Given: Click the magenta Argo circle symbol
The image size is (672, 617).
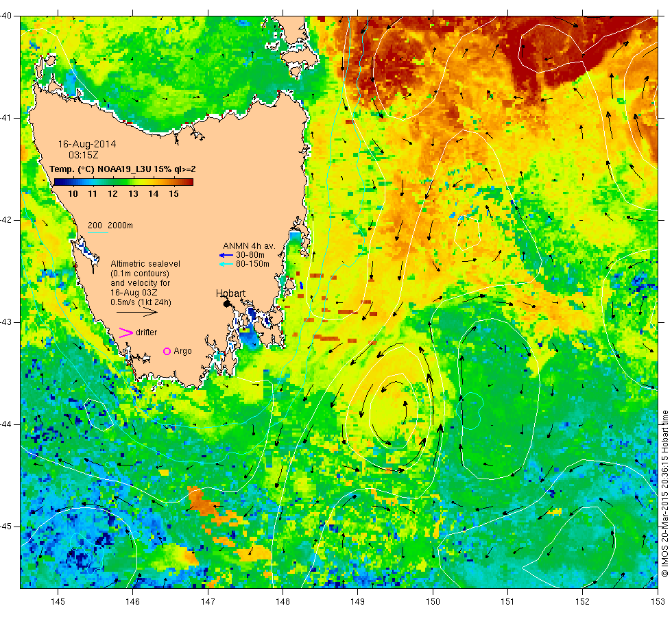Looking at the screenshot, I should pyautogui.click(x=167, y=351).
